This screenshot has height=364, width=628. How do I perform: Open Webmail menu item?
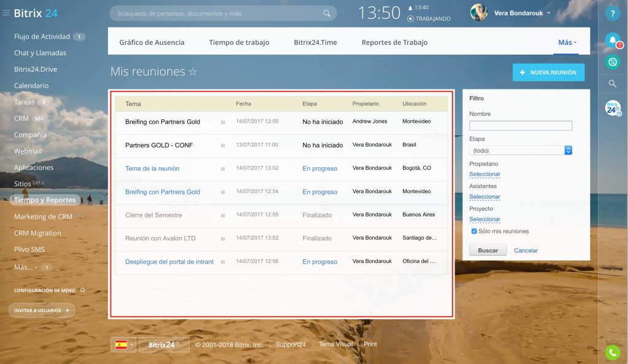tap(28, 151)
